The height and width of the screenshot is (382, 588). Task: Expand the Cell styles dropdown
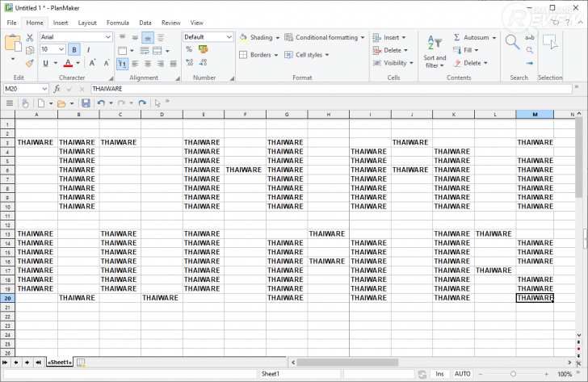(327, 55)
